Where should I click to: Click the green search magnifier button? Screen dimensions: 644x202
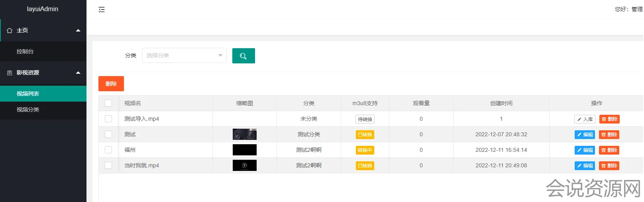243,56
